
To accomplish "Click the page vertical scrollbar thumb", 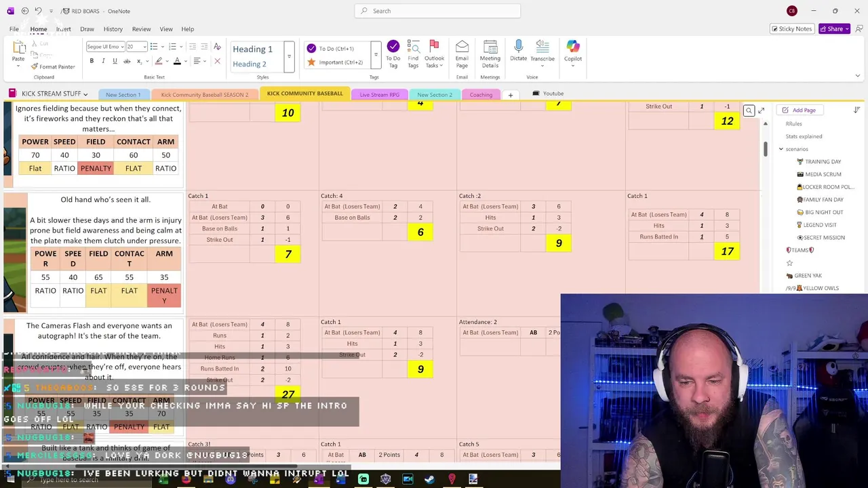I will [765, 149].
